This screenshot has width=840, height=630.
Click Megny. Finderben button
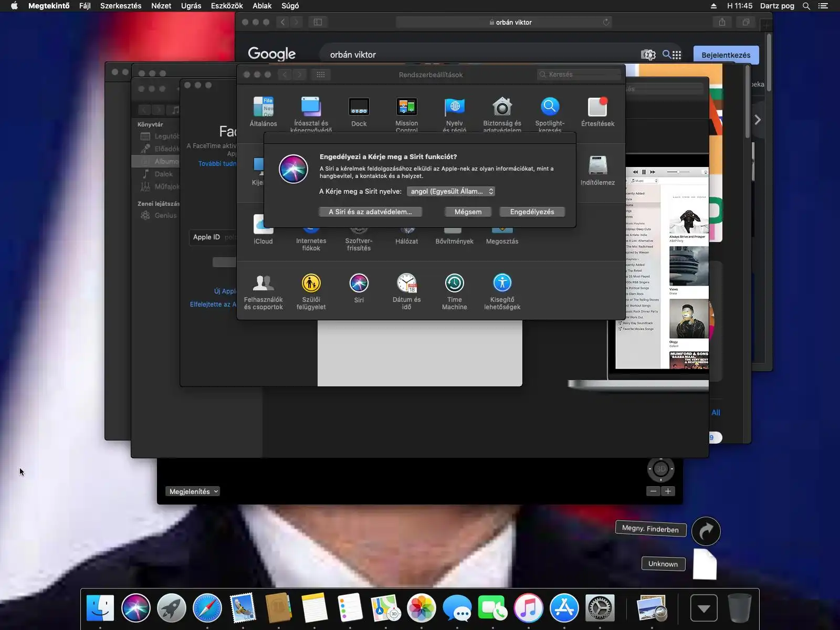click(650, 529)
